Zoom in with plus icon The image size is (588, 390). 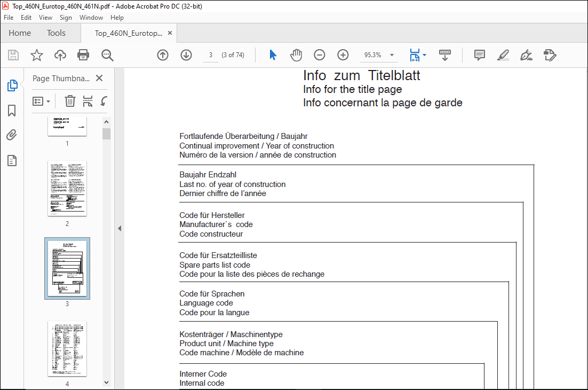(x=343, y=55)
